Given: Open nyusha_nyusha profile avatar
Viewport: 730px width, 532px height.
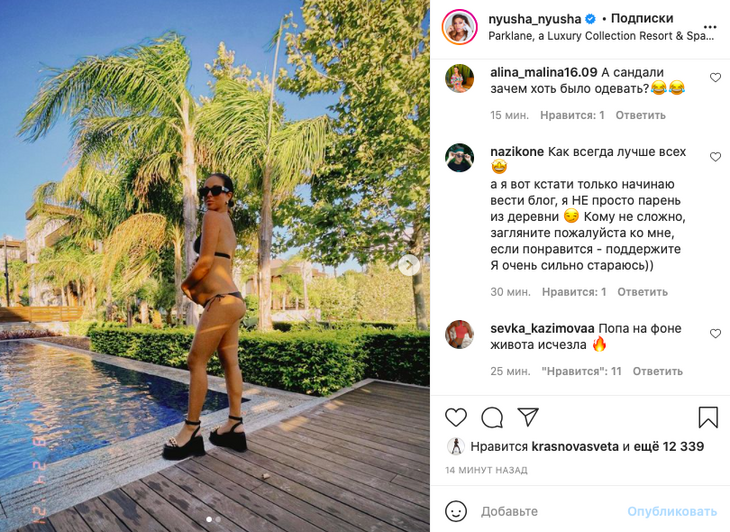Looking at the screenshot, I should pyautogui.click(x=460, y=27).
